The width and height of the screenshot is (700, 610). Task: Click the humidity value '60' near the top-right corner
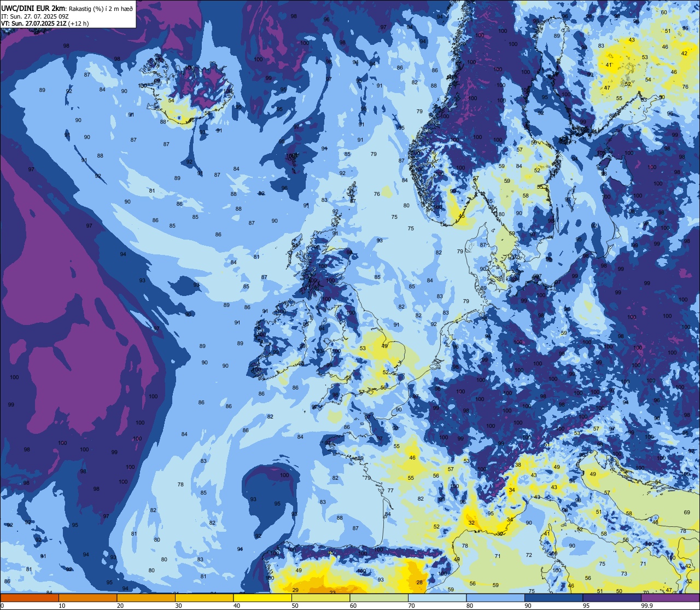(664, 12)
